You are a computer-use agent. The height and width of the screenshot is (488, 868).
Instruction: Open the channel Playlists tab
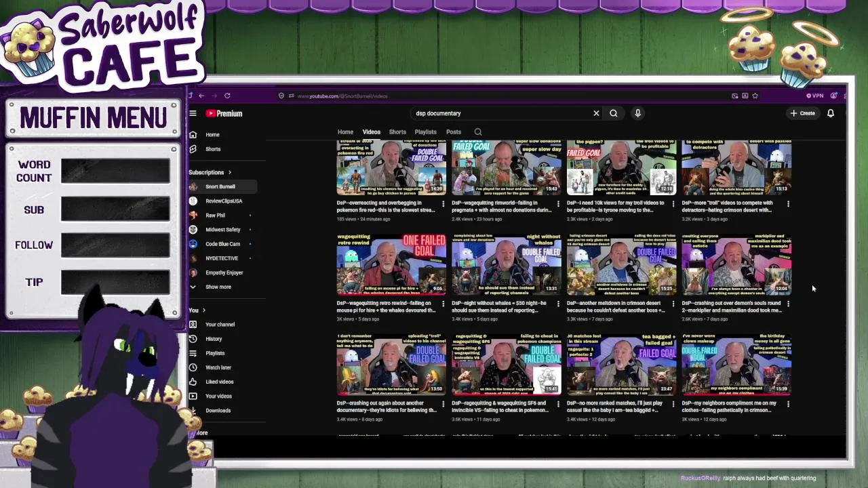click(425, 132)
